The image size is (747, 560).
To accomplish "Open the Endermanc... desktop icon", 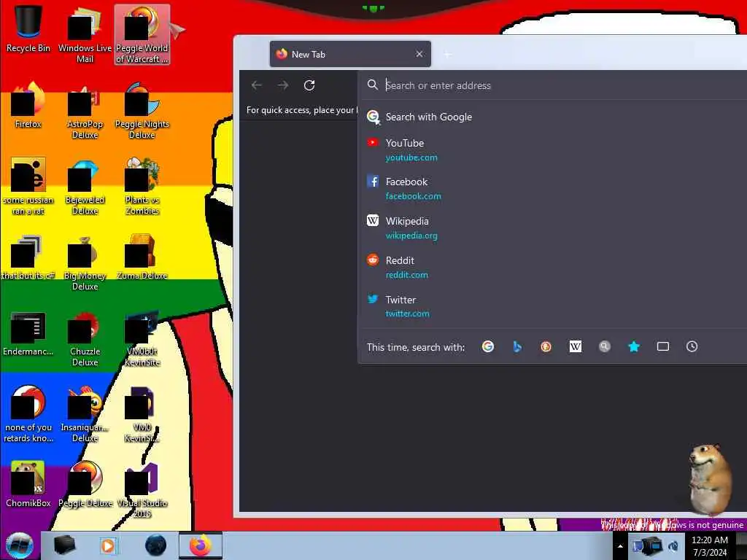I will 28,333.
